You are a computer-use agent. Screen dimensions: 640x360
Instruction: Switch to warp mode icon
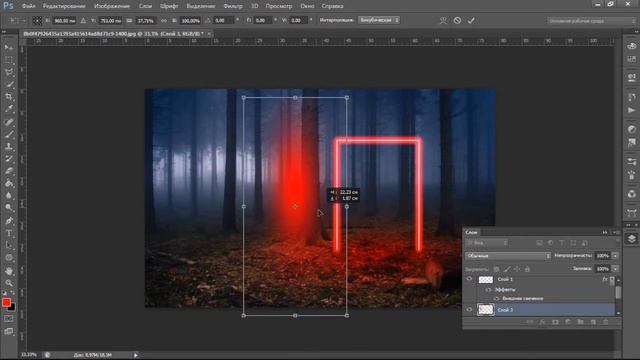click(443, 20)
